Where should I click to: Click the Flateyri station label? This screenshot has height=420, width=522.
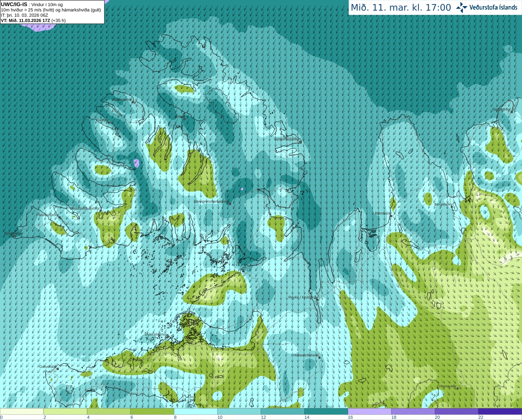(x=101, y=120)
